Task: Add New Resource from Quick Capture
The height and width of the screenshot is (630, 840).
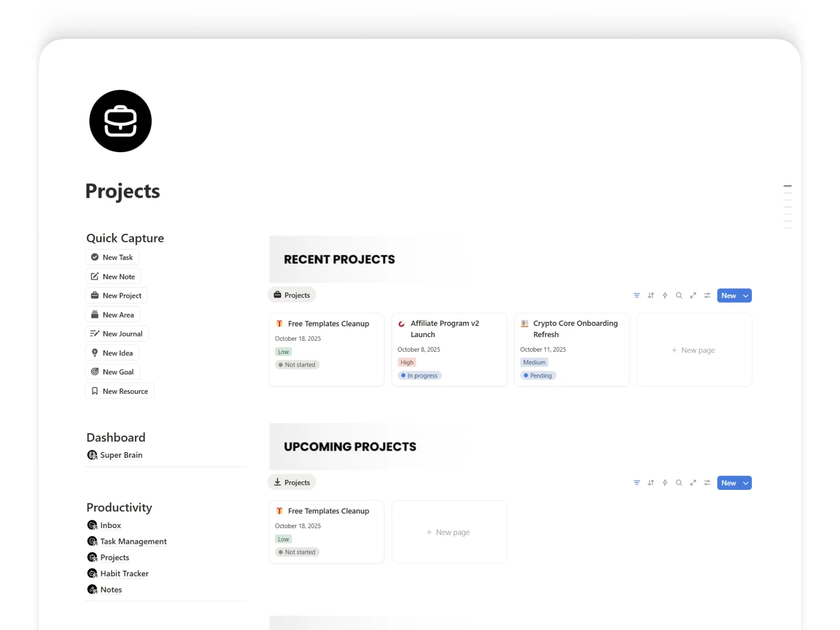Action: pos(120,391)
